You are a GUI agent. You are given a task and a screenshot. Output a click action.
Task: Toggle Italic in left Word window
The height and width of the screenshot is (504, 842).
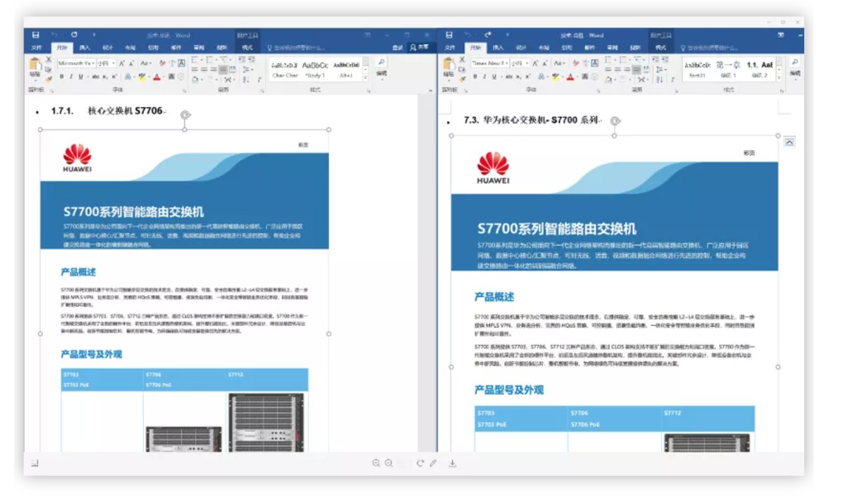coord(71,77)
